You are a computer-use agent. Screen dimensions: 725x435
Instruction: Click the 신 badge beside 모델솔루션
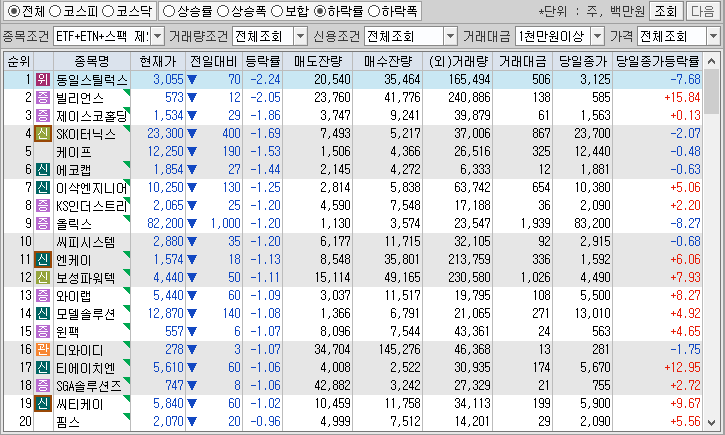pyautogui.click(x=43, y=314)
